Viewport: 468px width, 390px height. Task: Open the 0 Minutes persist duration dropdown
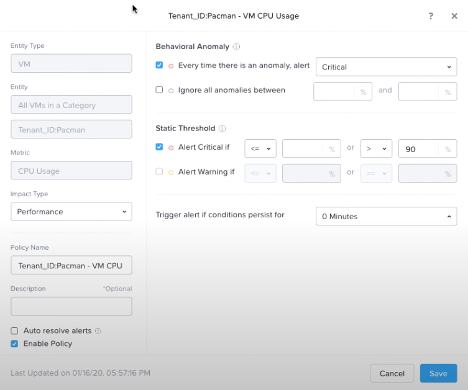[x=386, y=217]
